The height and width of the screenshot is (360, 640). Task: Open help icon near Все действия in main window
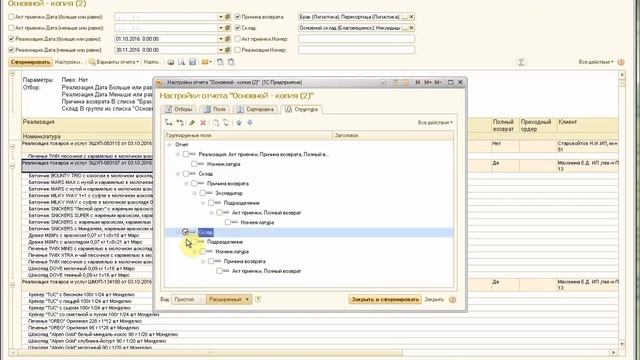[x=621, y=62]
